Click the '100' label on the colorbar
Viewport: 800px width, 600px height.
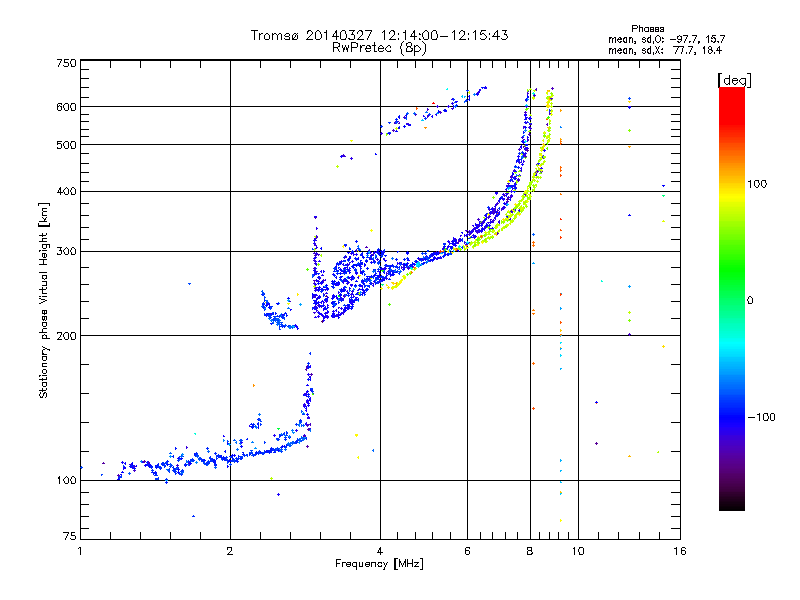coord(757,184)
